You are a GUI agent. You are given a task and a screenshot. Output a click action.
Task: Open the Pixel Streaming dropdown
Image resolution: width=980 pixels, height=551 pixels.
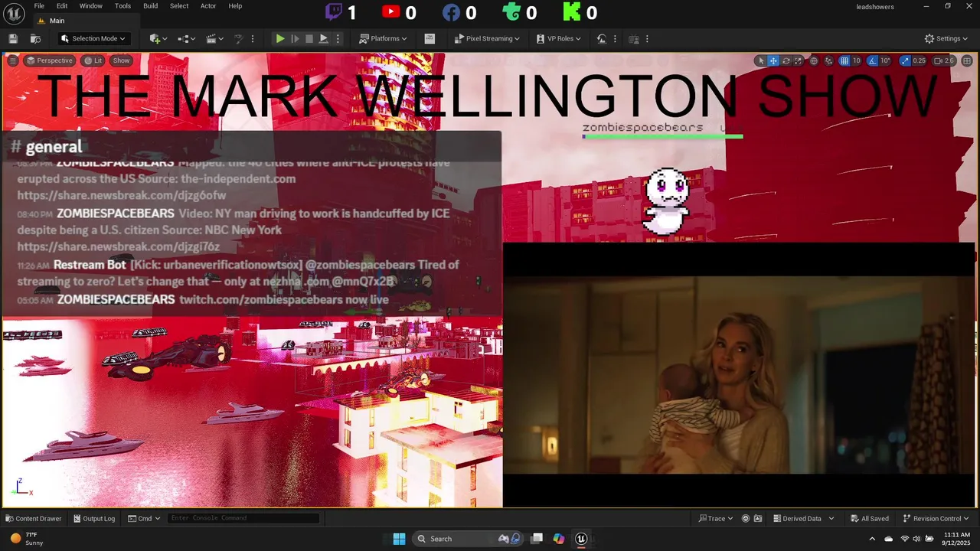[487, 38]
